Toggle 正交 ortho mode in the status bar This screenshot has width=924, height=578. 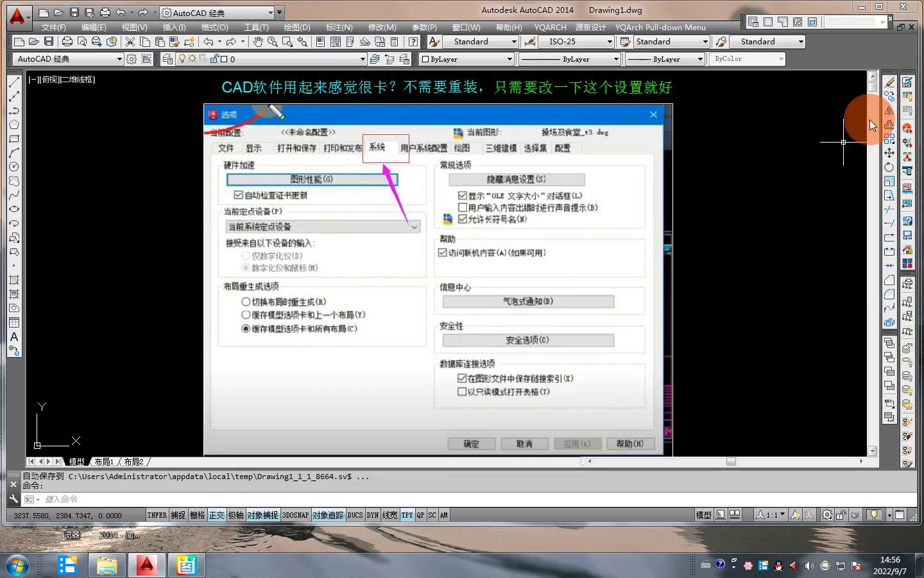coord(217,515)
